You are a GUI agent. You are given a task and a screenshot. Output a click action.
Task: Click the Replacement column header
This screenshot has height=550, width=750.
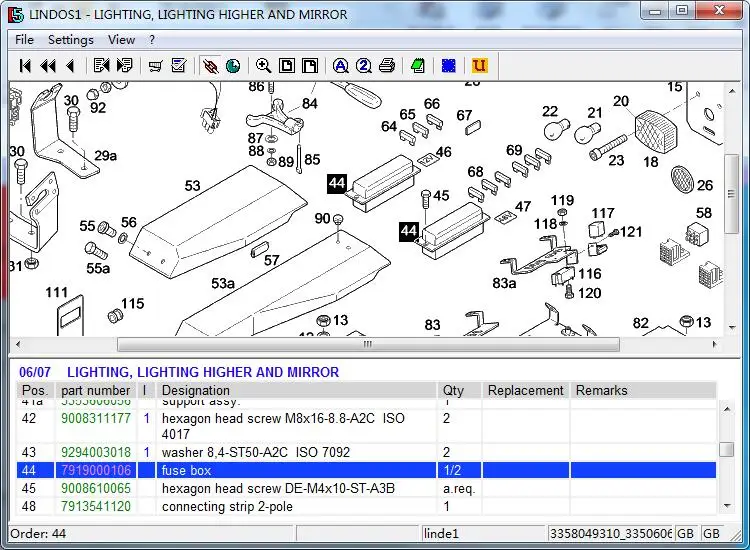click(x=526, y=390)
